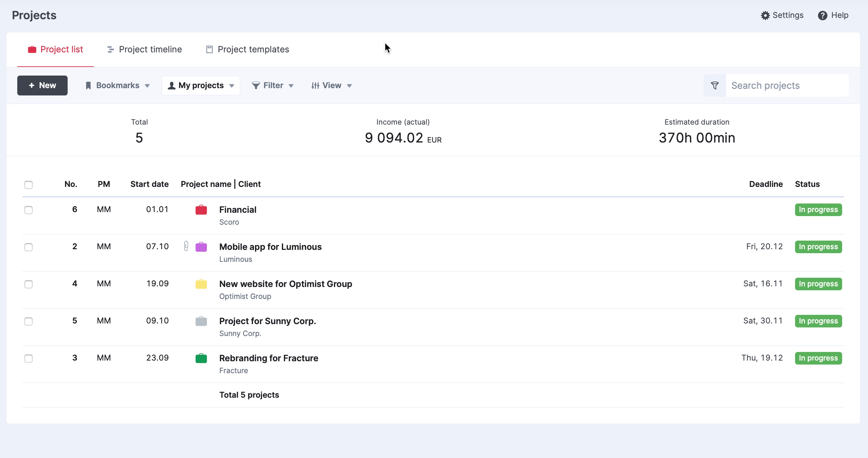
Task: Click In progress badge for Sunny Corp. project
Action: tap(819, 321)
